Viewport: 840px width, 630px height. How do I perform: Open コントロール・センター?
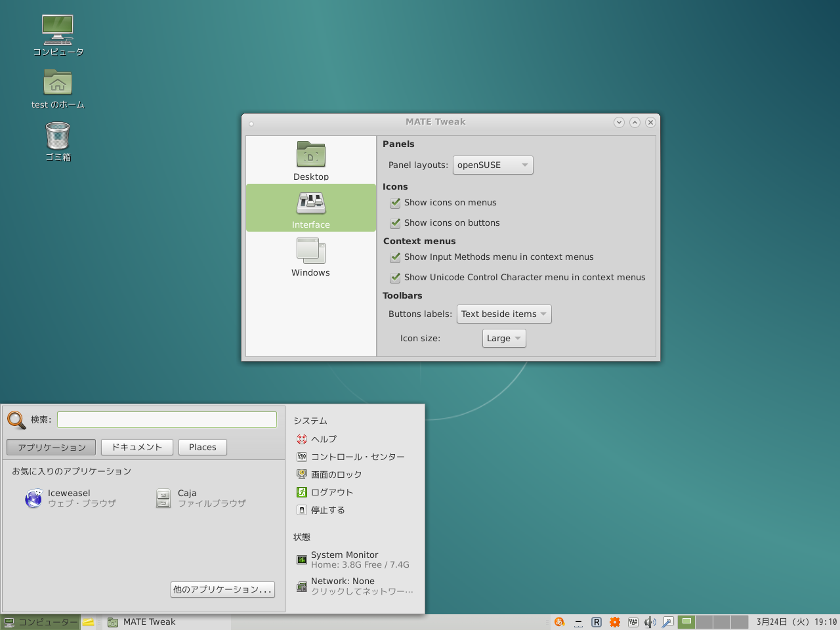[x=350, y=457]
